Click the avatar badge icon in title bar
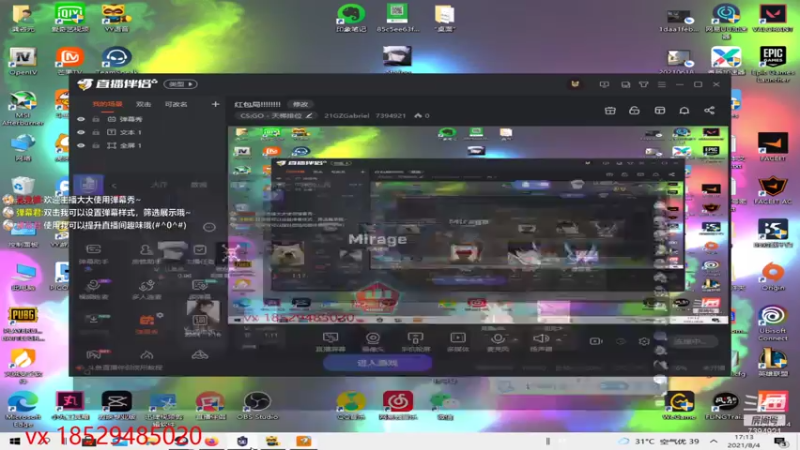This screenshot has width=800, height=450. 575,84
